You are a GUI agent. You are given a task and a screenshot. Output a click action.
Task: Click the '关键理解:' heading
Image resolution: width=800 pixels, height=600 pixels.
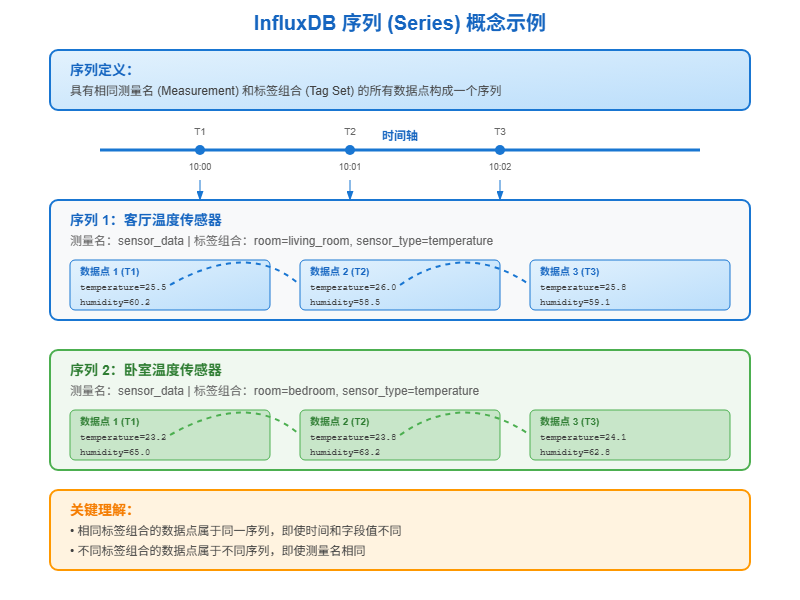101,510
